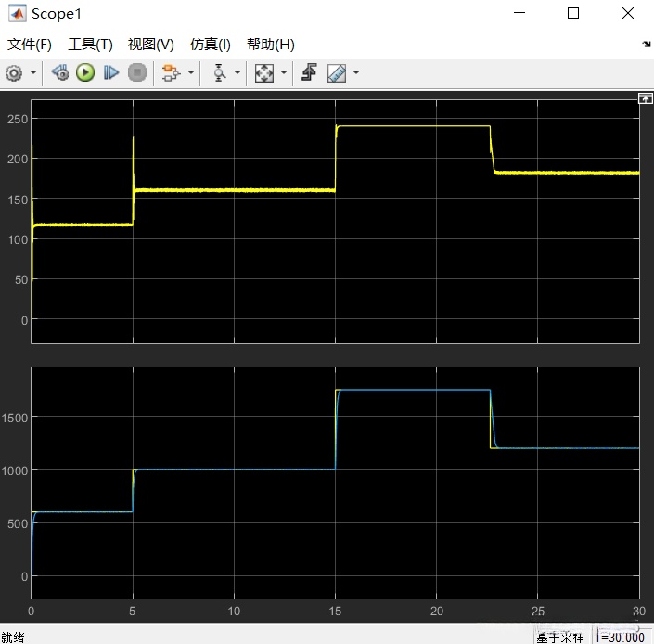Viewport: 654px width, 644px height.
Task: Open Configuration Properties gear icon
Action: coord(14,73)
